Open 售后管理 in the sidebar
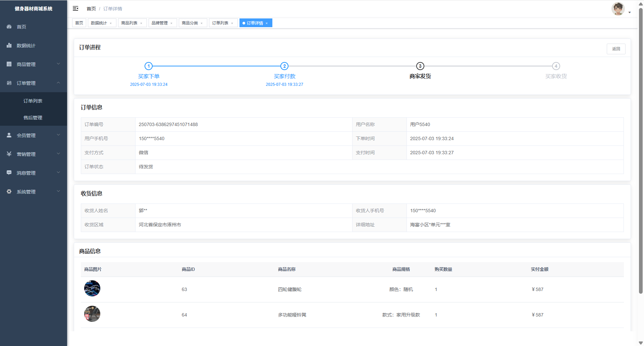Viewport: 644px width, 346px height. click(33, 118)
